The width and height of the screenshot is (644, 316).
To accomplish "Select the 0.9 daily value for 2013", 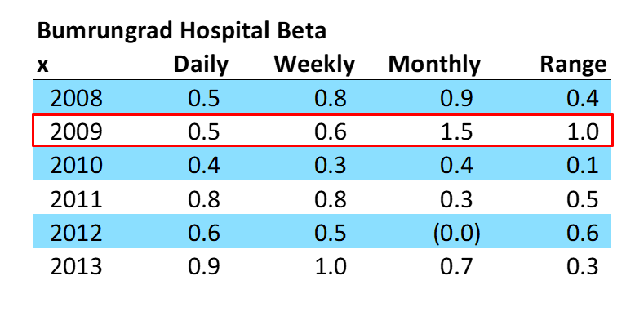I will pos(204,267).
